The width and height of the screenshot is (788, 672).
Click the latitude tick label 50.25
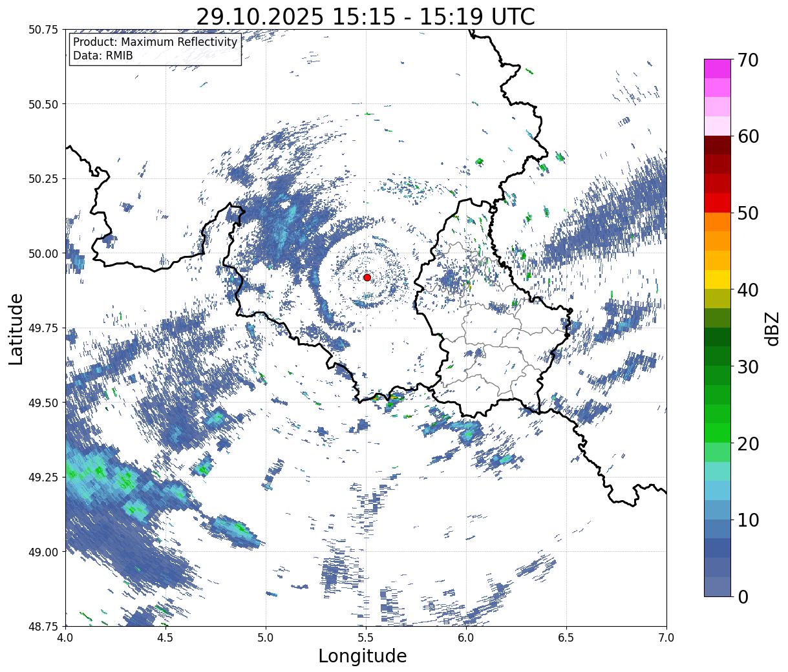(x=43, y=179)
